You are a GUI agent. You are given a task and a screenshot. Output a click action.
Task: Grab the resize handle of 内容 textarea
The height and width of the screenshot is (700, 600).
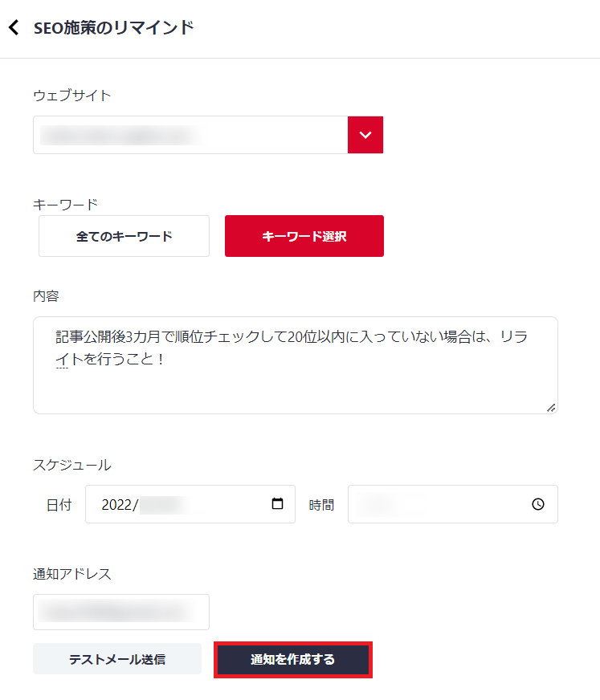551,408
